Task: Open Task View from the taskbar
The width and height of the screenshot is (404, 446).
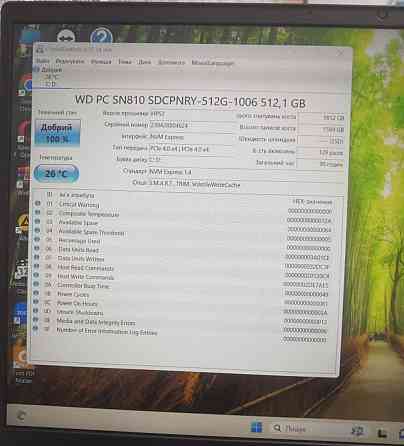Action: click(357, 431)
